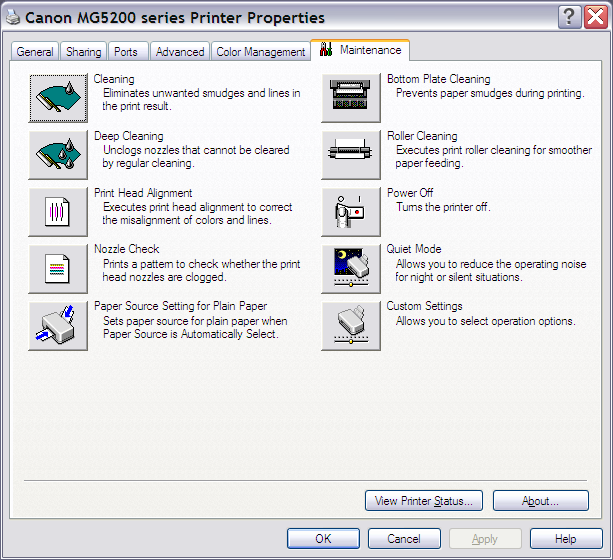The height and width of the screenshot is (560, 613).
Task: Start the Cleaning maintenance icon
Action: coord(58,98)
